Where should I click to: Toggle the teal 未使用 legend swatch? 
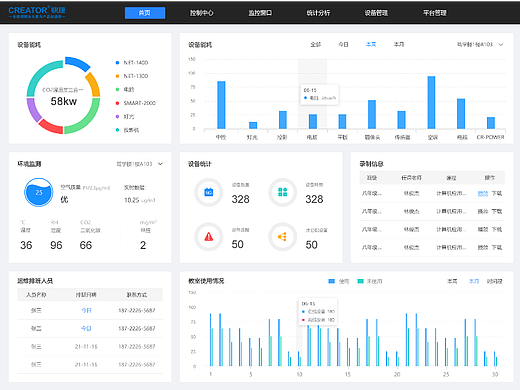coord(360,281)
